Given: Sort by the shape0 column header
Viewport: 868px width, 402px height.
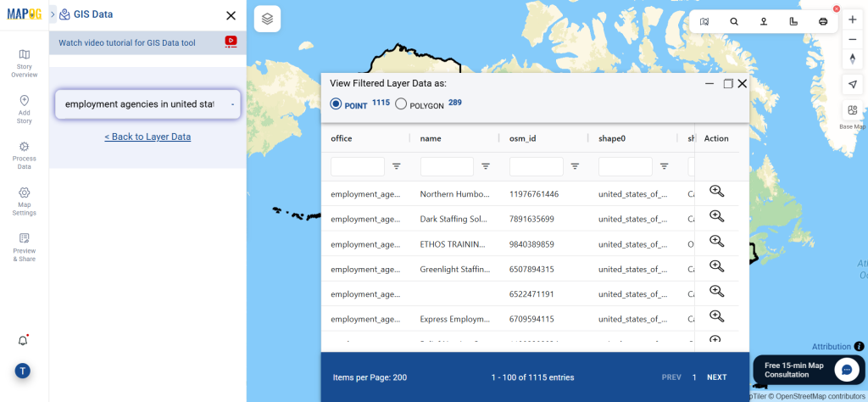Looking at the screenshot, I should coord(612,138).
